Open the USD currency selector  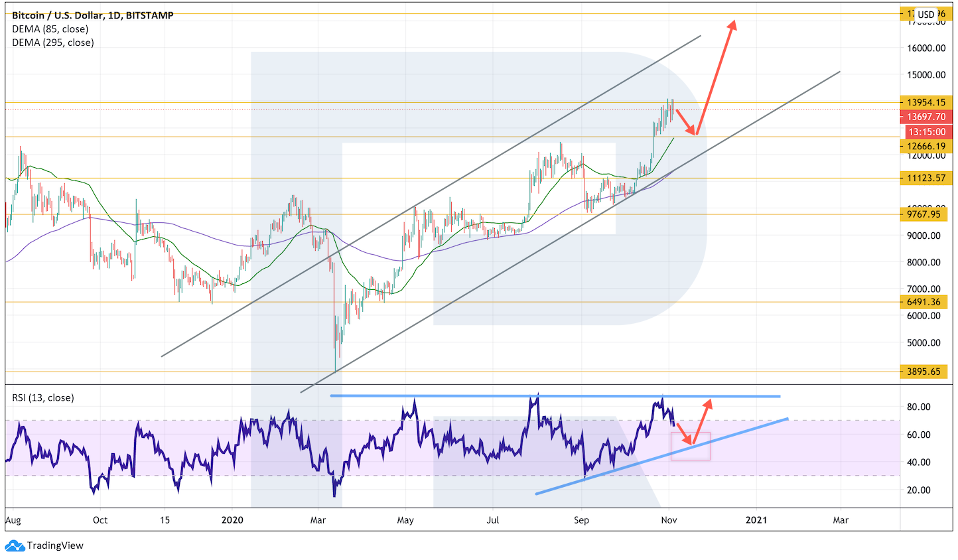point(925,15)
